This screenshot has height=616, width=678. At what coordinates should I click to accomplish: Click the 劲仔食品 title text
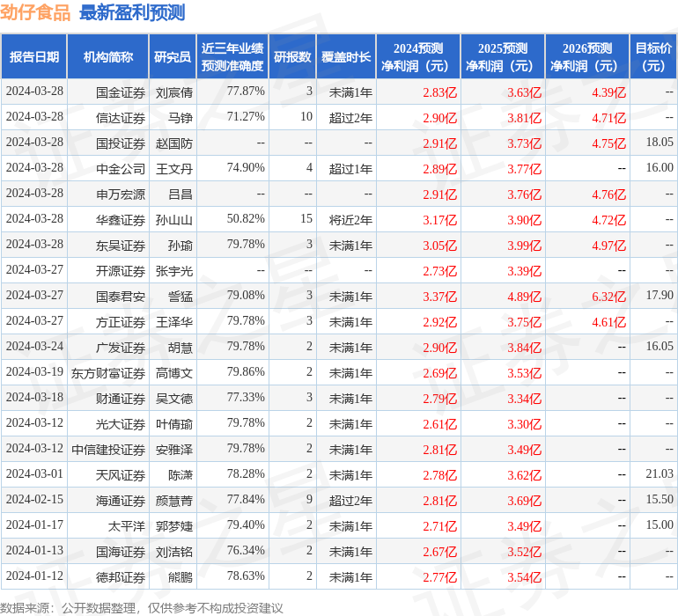click(x=35, y=12)
